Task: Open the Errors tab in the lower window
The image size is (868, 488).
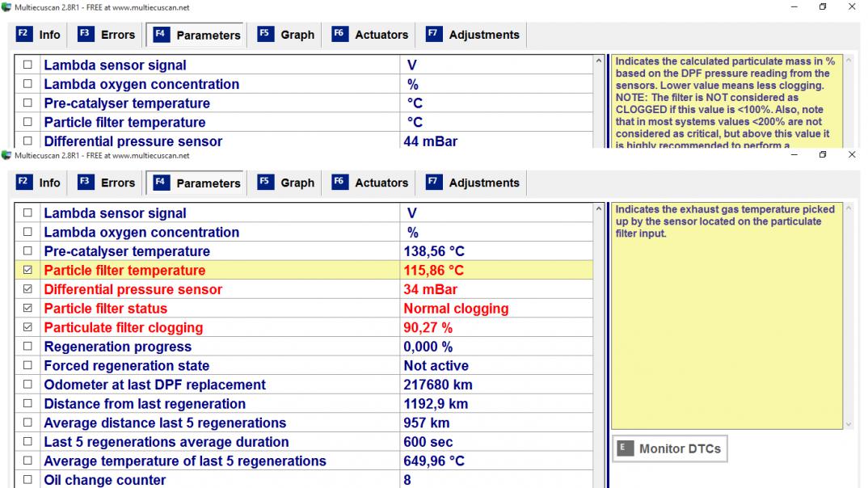Action: 118,183
